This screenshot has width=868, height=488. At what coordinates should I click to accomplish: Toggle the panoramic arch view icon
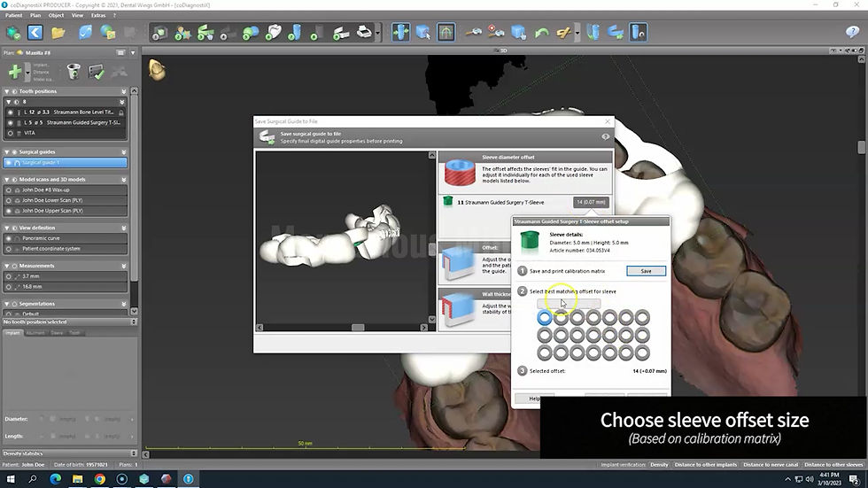pos(446,32)
